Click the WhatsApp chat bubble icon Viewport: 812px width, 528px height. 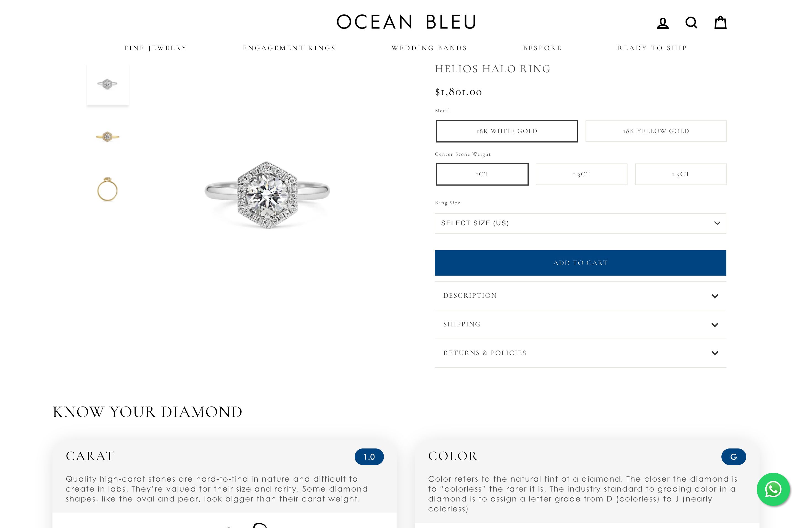[x=773, y=489]
